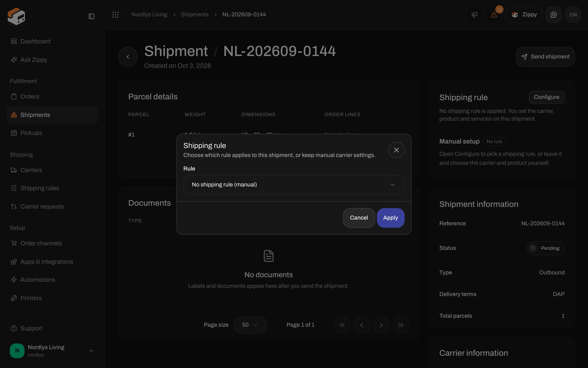Click Nordlys Living breadcrumb link
The image size is (588, 368).
point(149,15)
